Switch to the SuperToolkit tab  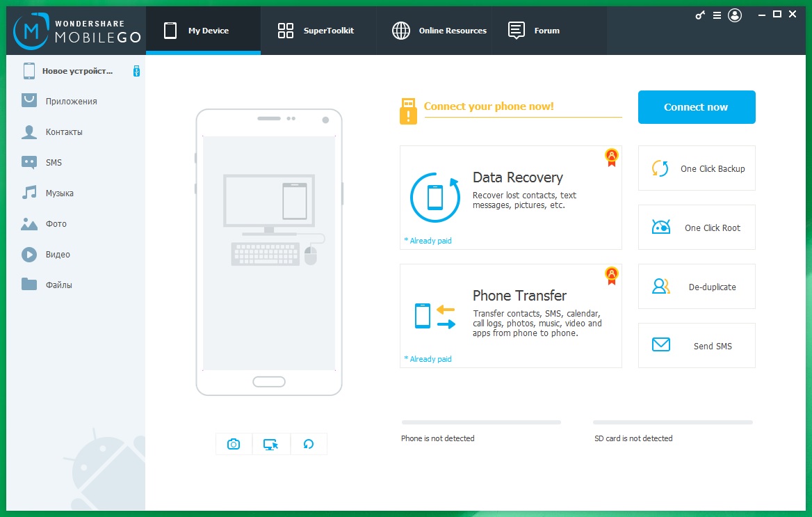point(318,31)
